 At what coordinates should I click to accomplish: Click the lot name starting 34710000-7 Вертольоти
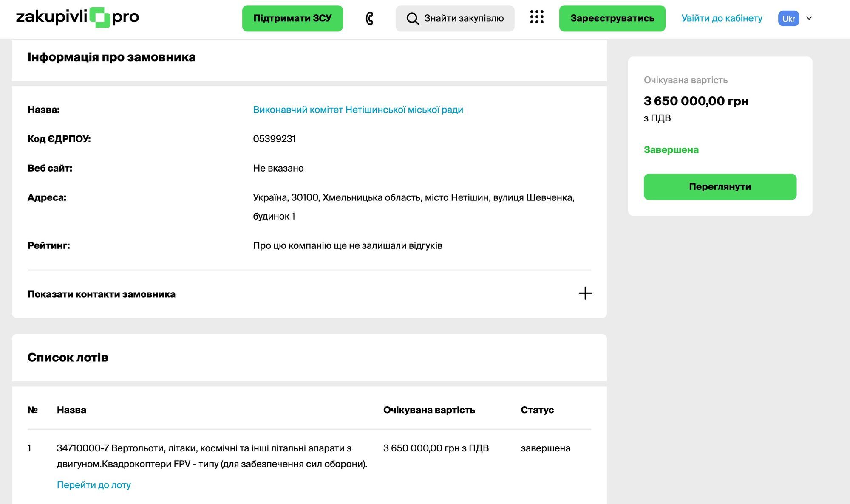click(212, 456)
